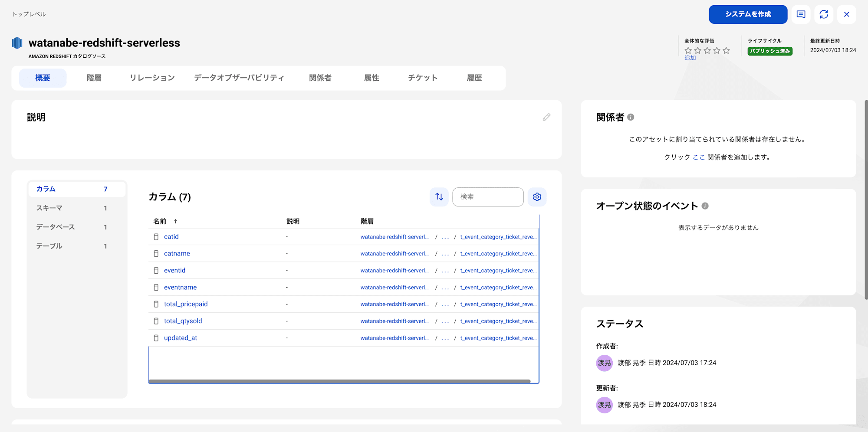Viewport: 868px width, 432px height.
Task: Click the 作成者 avatar 渡晃
Action: coord(604,363)
